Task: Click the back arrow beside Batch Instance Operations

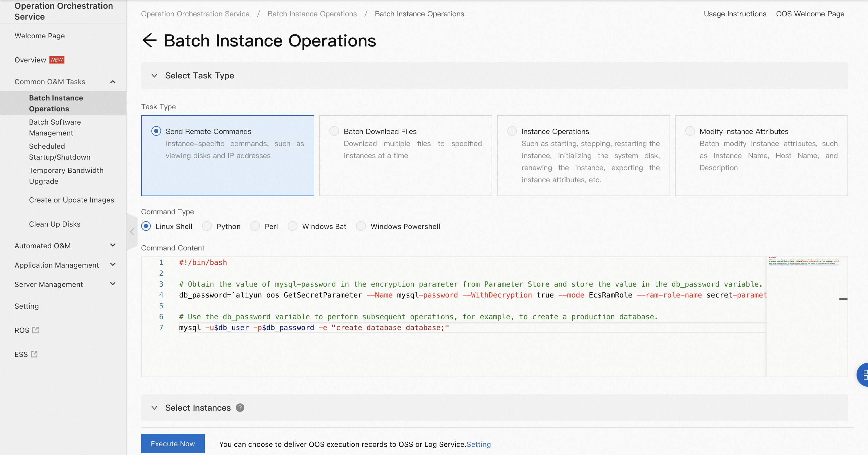Action: point(150,40)
